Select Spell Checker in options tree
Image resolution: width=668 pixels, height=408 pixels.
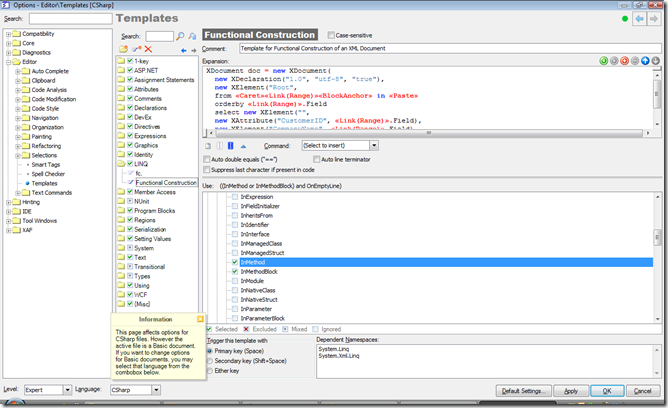(48, 174)
